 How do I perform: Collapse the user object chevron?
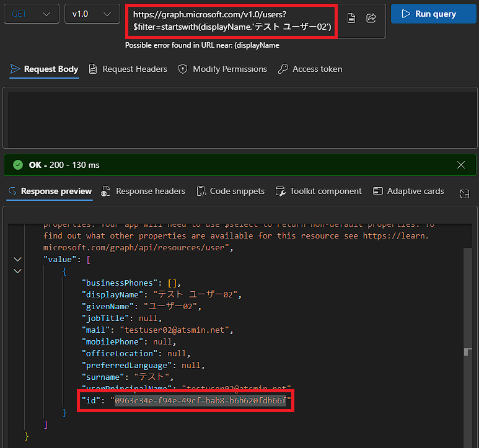18,271
